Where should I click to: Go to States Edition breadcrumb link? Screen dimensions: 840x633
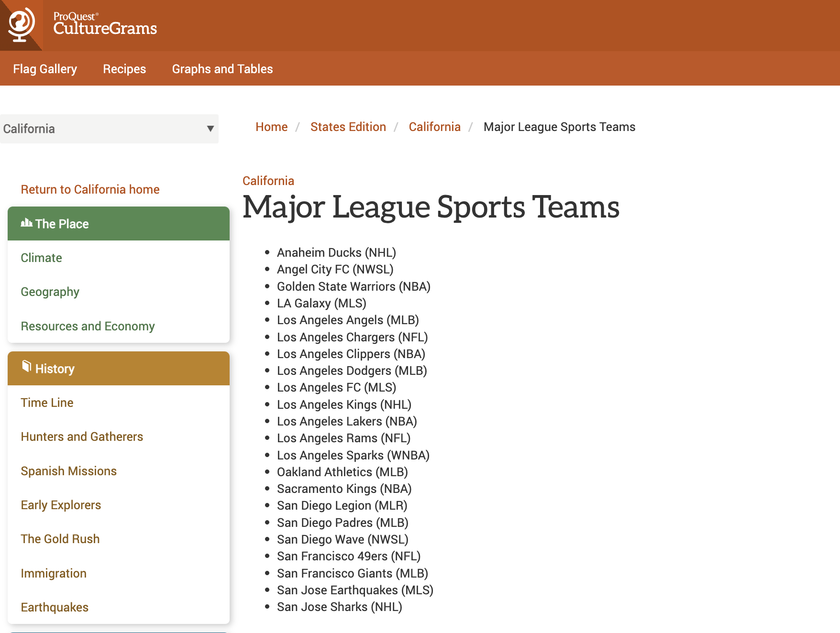(x=348, y=127)
